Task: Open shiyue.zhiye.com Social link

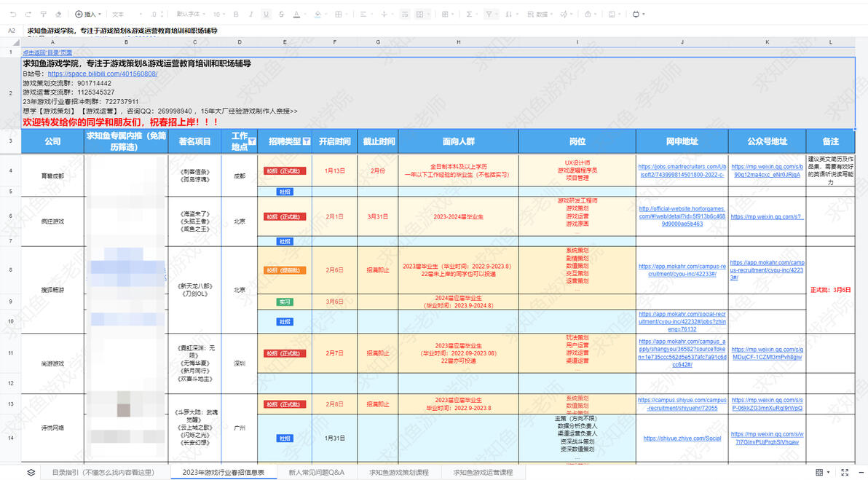Action: click(682, 438)
